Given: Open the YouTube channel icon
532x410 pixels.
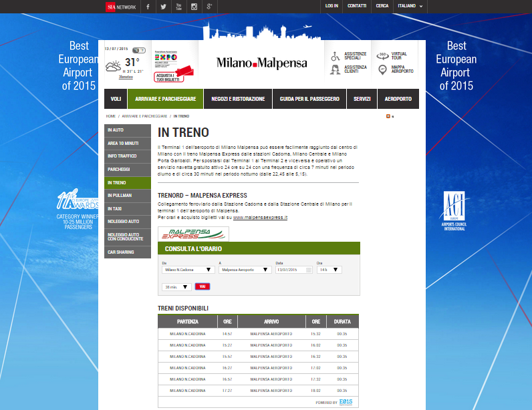Looking at the screenshot, I should 178,7.
